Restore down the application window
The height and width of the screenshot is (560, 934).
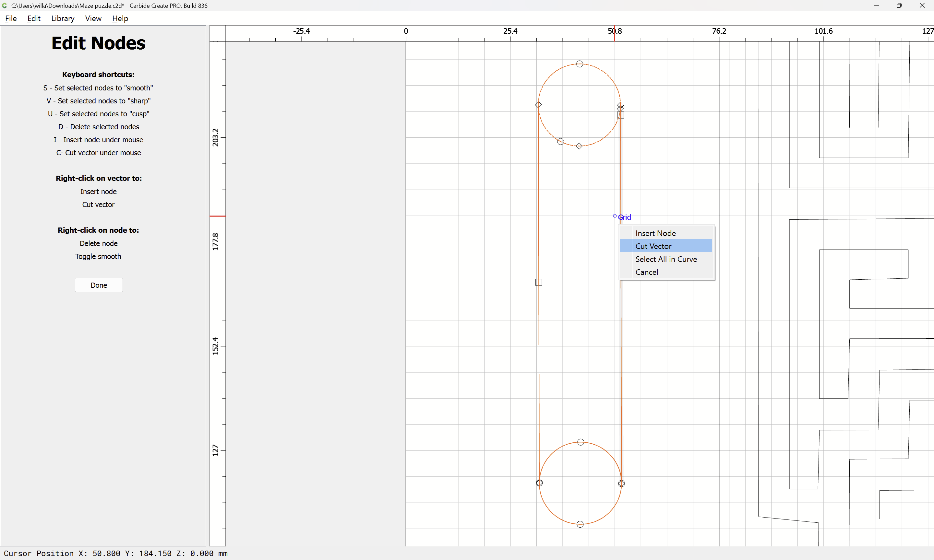[899, 6]
